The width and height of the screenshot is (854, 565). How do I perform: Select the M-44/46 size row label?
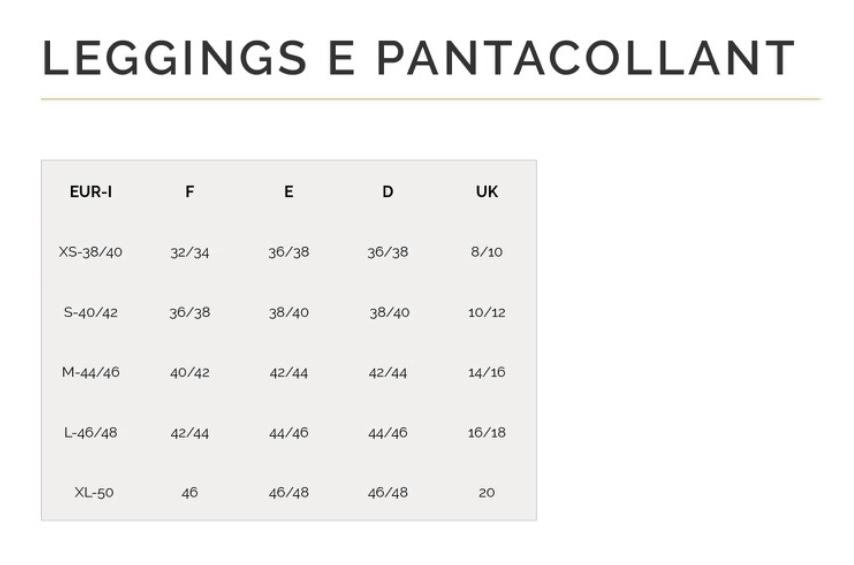pyautogui.click(x=90, y=372)
